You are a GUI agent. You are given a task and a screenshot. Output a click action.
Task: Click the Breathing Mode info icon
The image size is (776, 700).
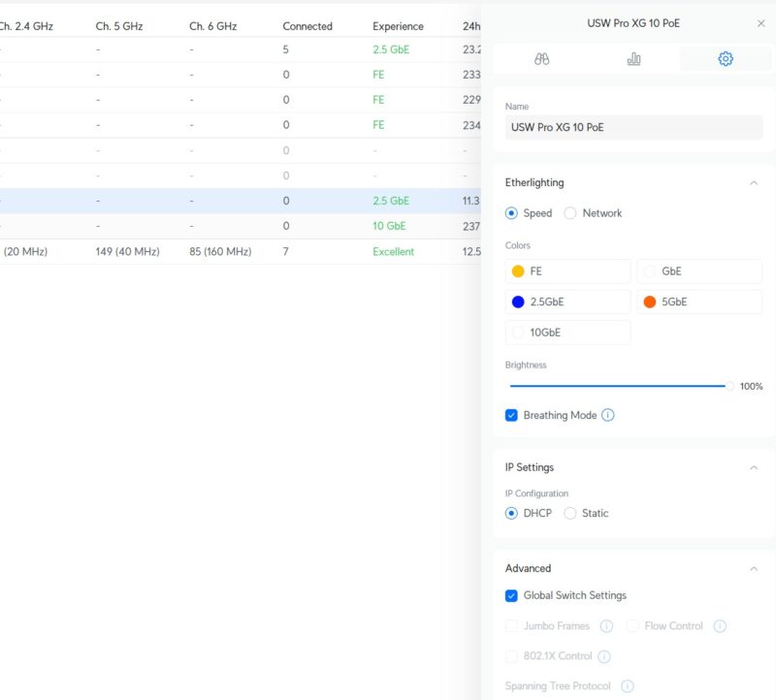608,415
